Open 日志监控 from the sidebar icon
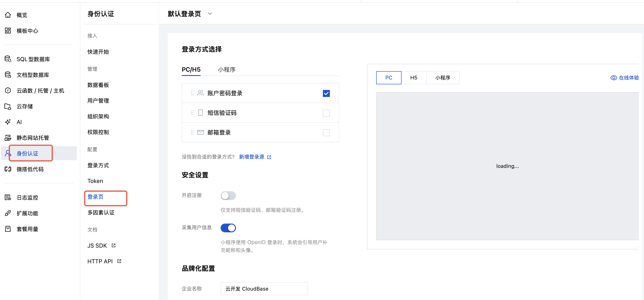Viewport: 644px width, 300px height. (8, 197)
